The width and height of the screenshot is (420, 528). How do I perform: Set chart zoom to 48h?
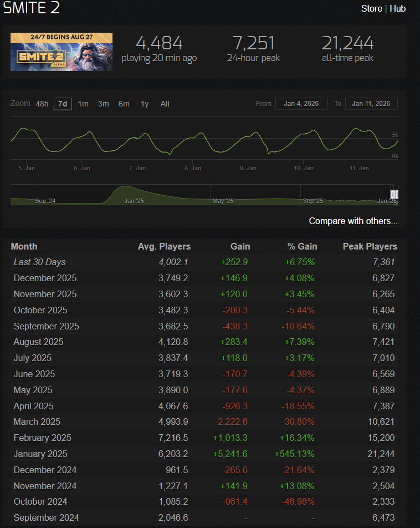(42, 104)
